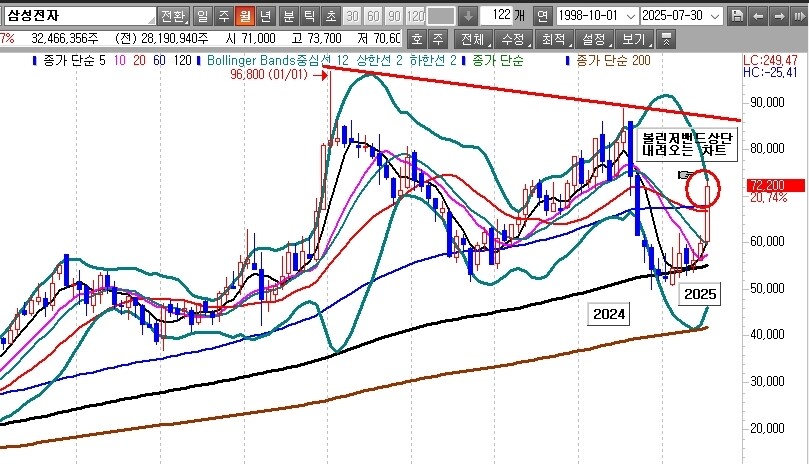Click the left arrow navigation icon
Screen dimensions: 809x464
click(x=758, y=16)
